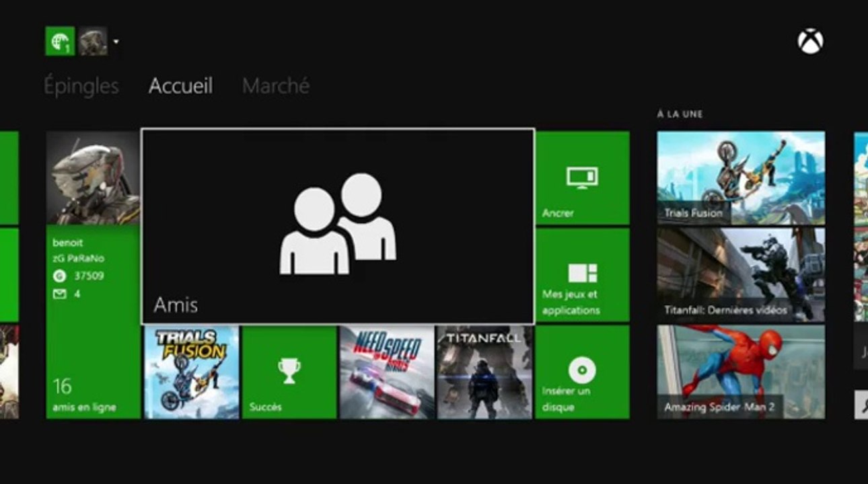Launch the Trials Fusion game tile

tap(191, 372)
